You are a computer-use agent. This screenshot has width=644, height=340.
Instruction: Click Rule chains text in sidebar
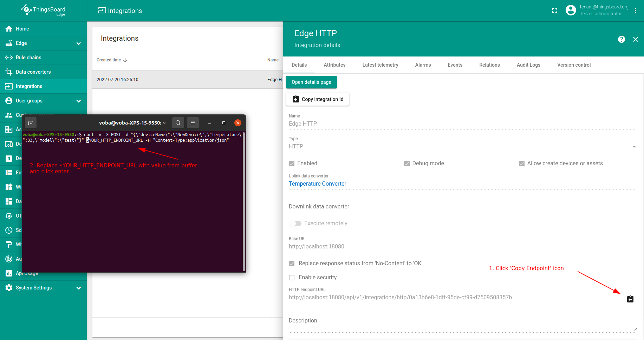(x=28, y=58)
